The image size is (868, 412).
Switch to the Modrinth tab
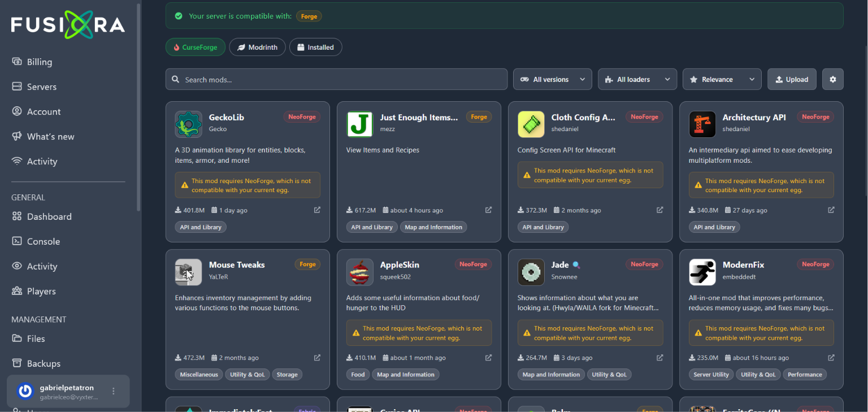(257, 47)
